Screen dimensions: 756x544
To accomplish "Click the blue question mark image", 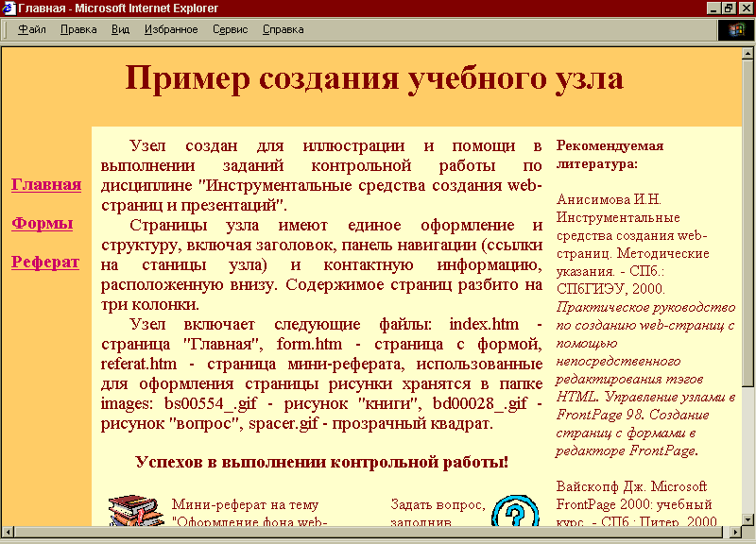I will (x=515, y=510).
